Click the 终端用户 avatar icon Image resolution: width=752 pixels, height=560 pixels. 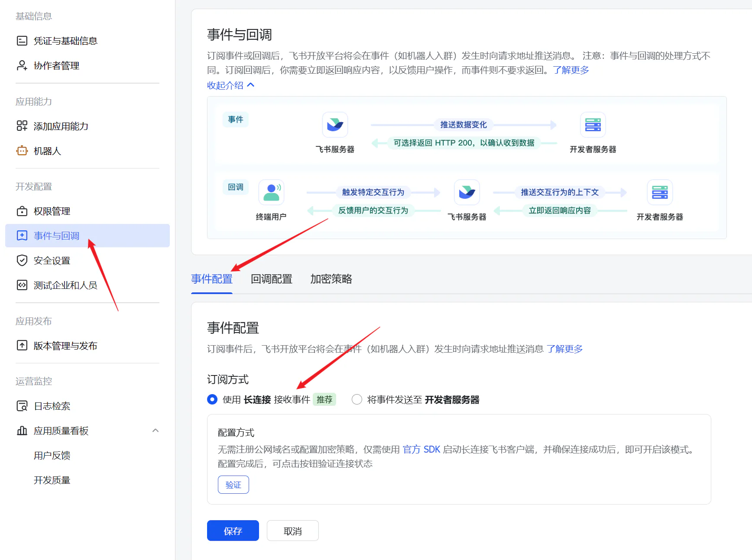pyautogui.click(x=271, y=192)
